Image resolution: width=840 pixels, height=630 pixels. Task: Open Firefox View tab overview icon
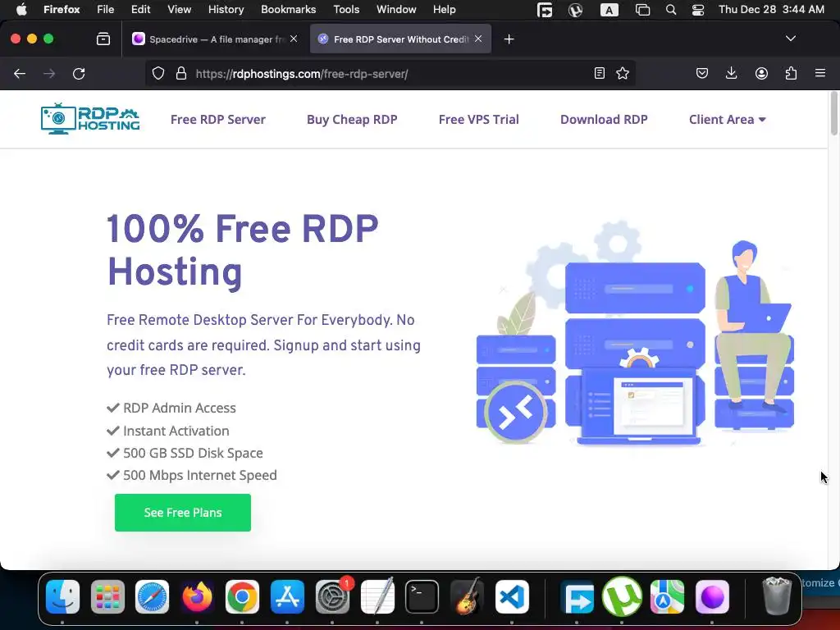pyautogui.click(x=103, y=39)
